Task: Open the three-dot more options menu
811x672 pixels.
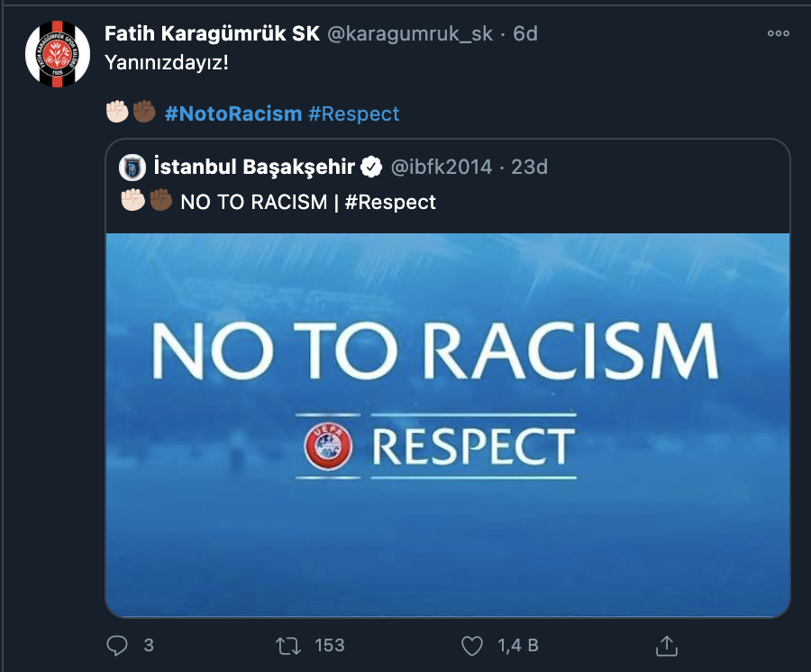Action: tap(778, 33)
